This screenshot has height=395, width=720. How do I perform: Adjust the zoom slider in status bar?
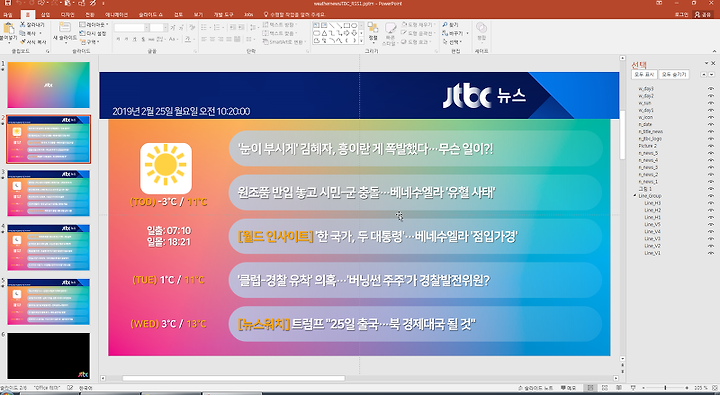coord(665,388)
